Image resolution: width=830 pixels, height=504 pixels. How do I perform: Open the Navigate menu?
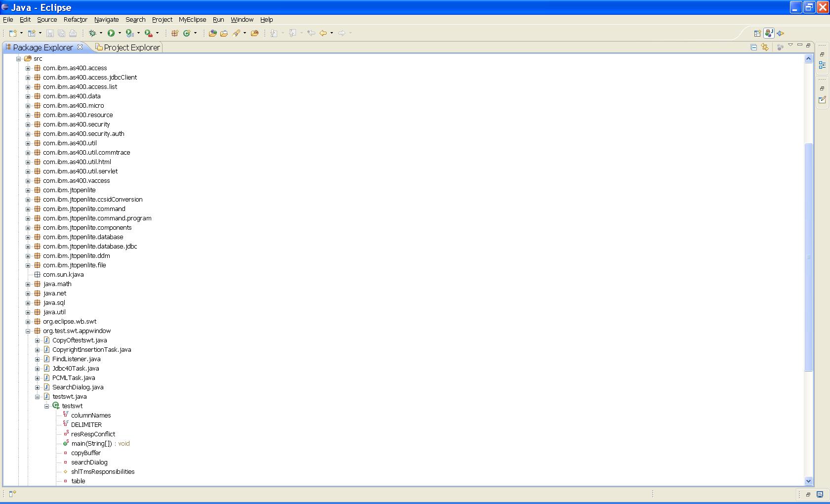click(106, 20)
